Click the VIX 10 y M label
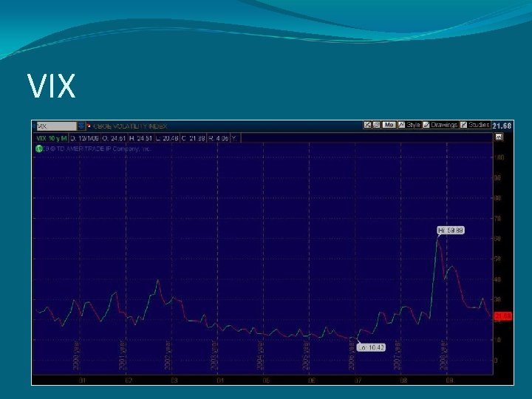 pos(51,138)
